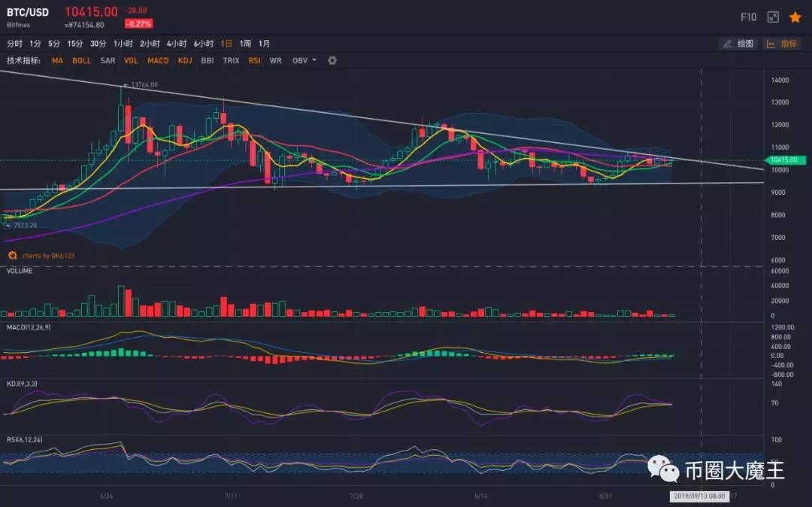
Task: Click the 10415.00 price label on axis
Action: click(x=784, y=160)
